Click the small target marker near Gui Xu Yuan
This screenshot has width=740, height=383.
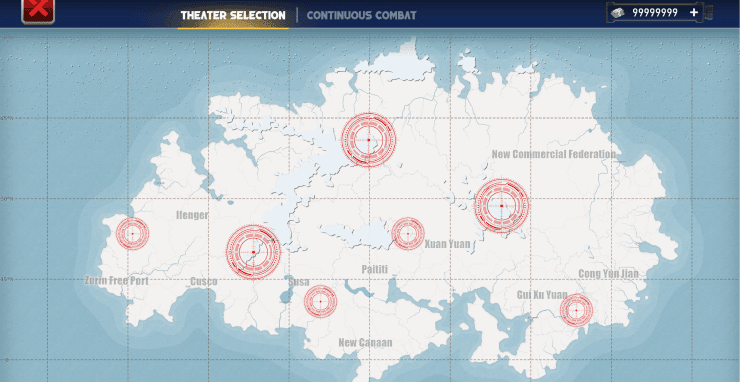pyautogui.click(x=576, y=310)
